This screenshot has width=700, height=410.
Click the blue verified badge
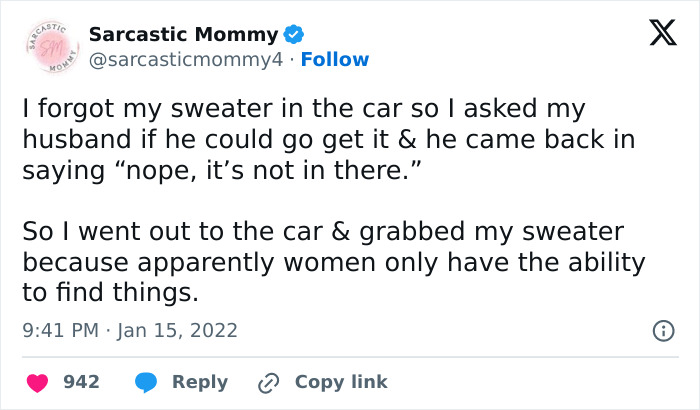[x=292, y=35]
